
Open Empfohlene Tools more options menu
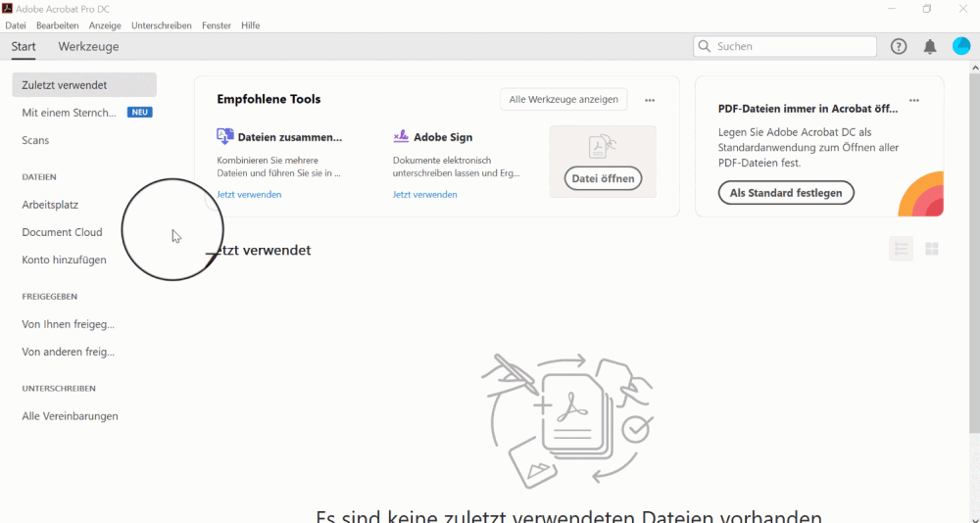pyautogui.click(x=650, y=100)
